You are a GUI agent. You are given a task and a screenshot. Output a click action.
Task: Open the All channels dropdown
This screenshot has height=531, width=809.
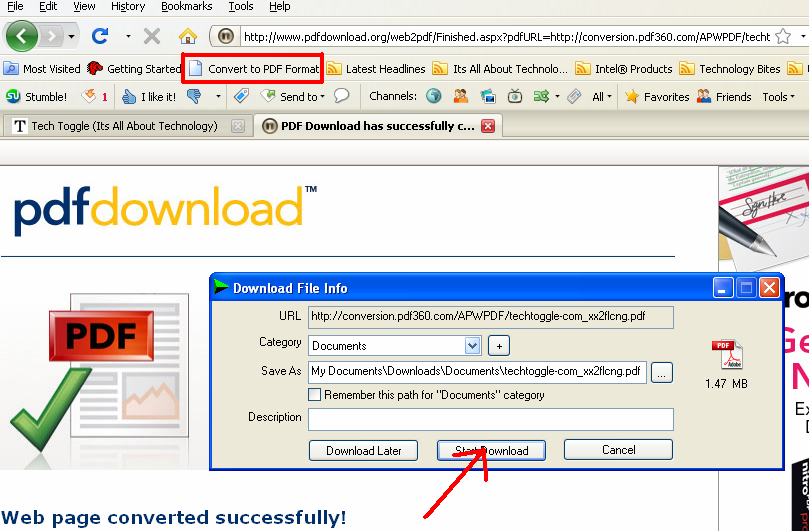coord(602,96)
